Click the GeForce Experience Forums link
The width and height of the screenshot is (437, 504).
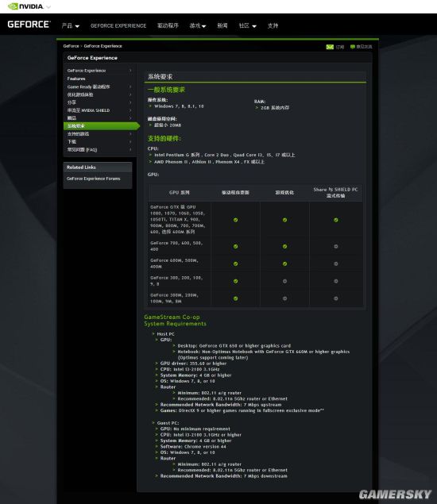93,179
